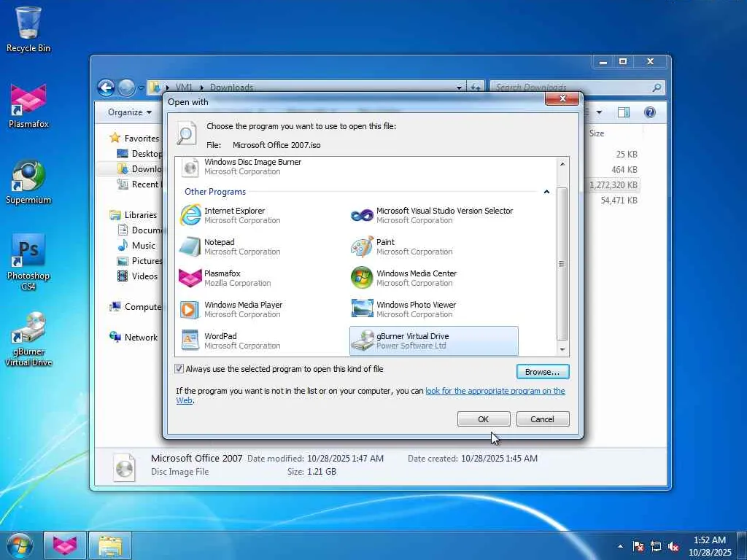Click the Browse... button
The image size is (747, 560).
click(543, 372)
